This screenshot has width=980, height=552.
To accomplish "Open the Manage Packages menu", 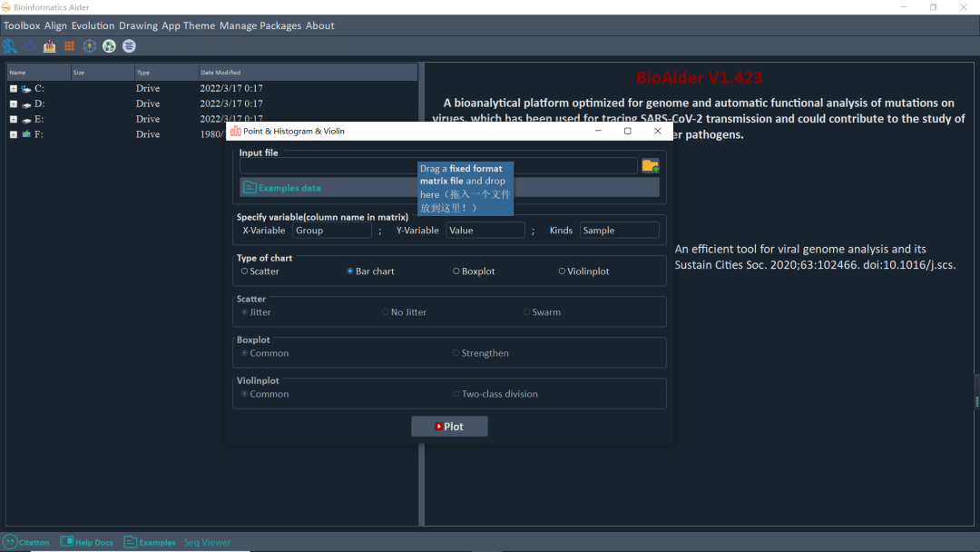I will [260, 25].
